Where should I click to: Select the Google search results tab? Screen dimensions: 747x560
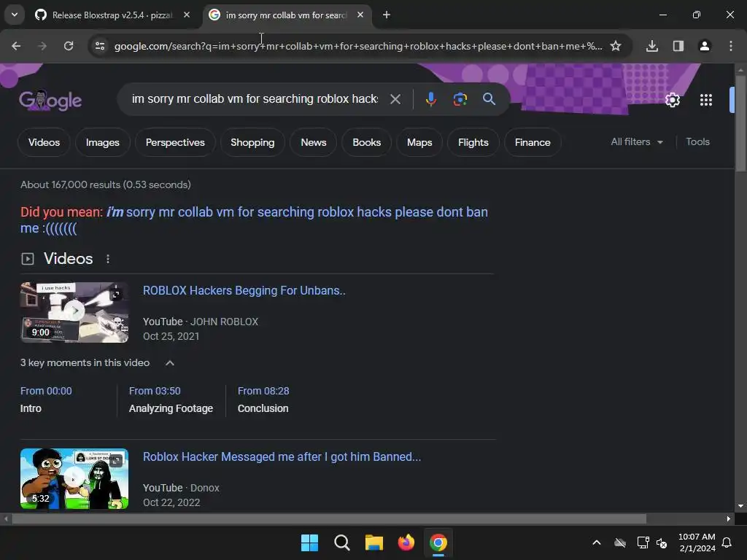point(286,15)
